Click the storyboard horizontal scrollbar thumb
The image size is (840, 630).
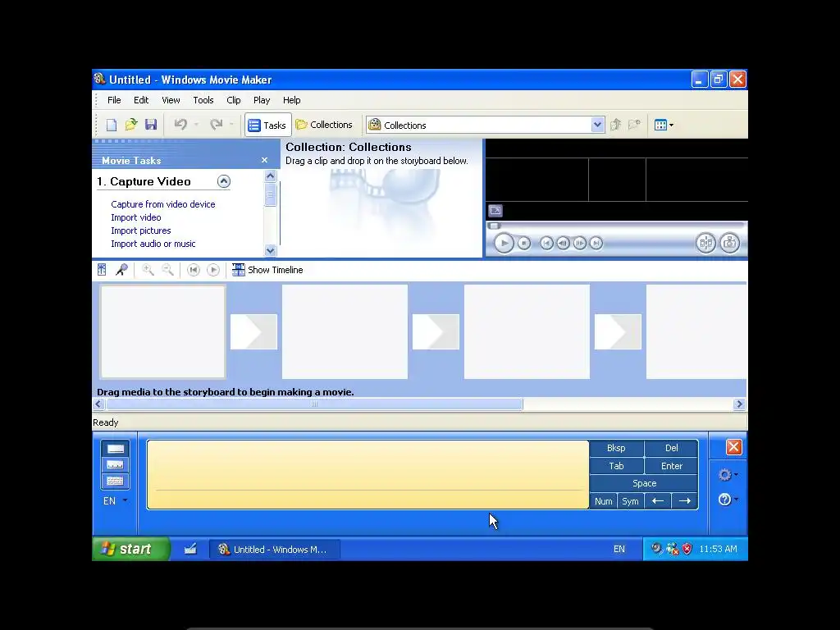[314, 404]
